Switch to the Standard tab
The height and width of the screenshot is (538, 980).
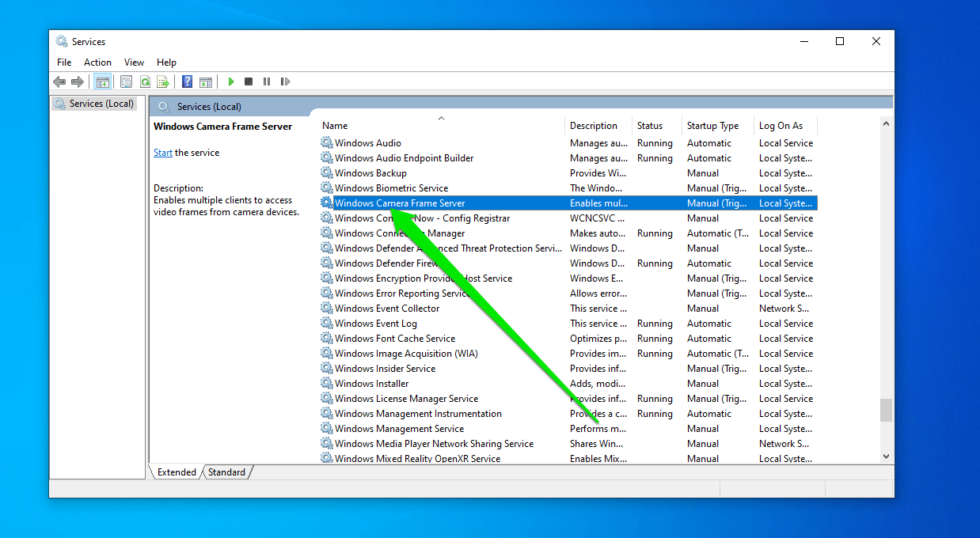coord(226,472)
